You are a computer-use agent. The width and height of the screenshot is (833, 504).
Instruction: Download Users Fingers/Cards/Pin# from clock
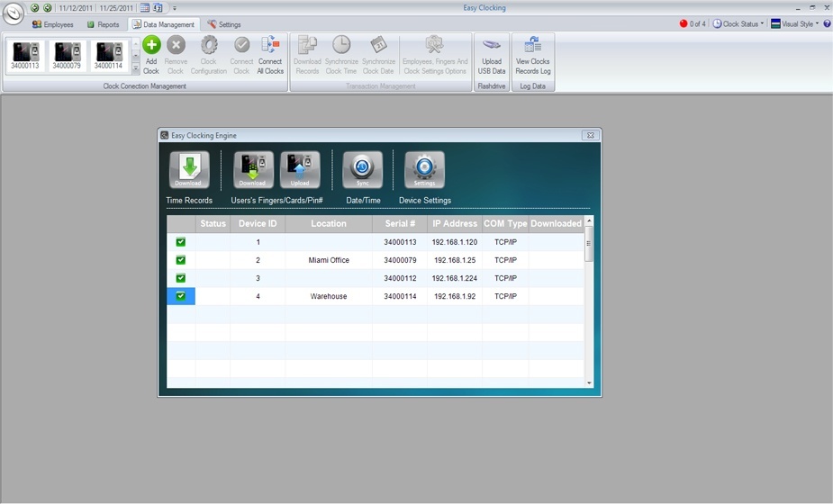[253, 170]
